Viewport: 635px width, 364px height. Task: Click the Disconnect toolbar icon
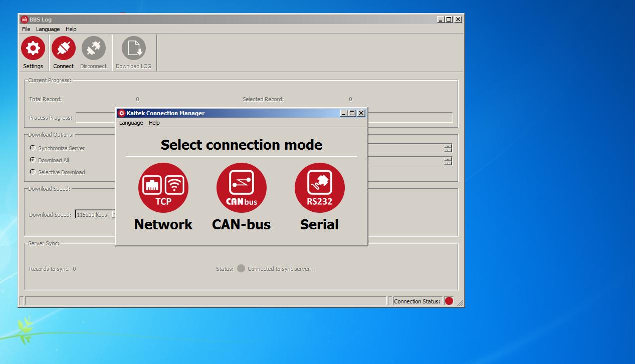coord(93,48)
